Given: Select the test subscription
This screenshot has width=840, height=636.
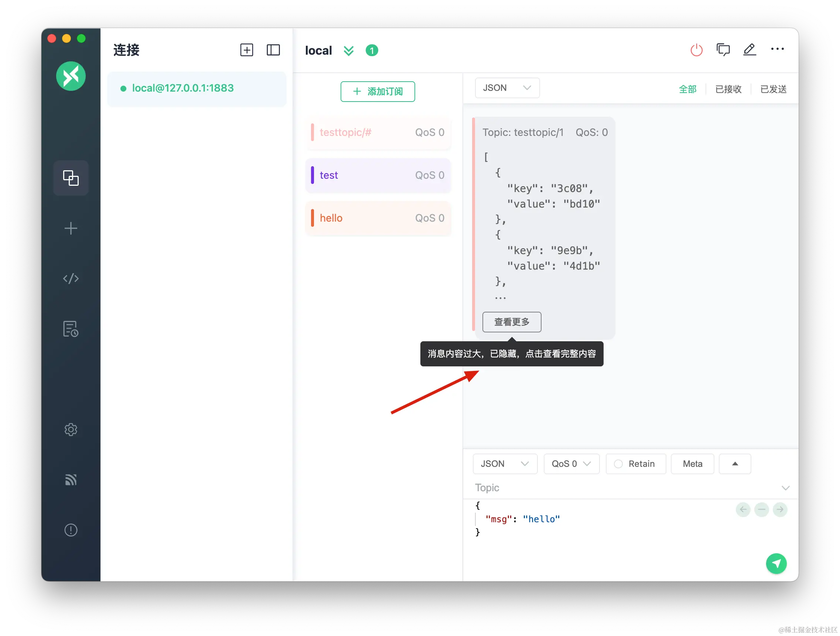Looking at the screenshot, I should [x=378, y=175].
